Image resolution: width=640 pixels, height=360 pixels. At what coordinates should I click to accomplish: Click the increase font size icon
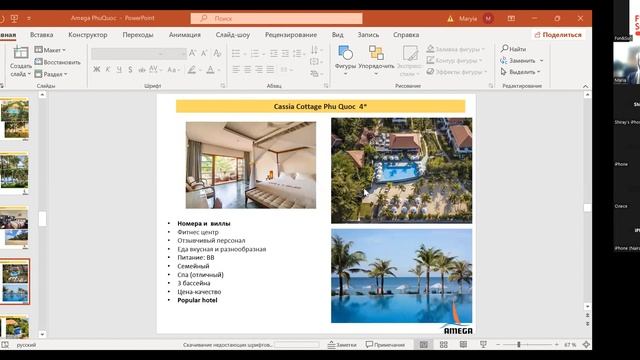(x=193, y=53)
